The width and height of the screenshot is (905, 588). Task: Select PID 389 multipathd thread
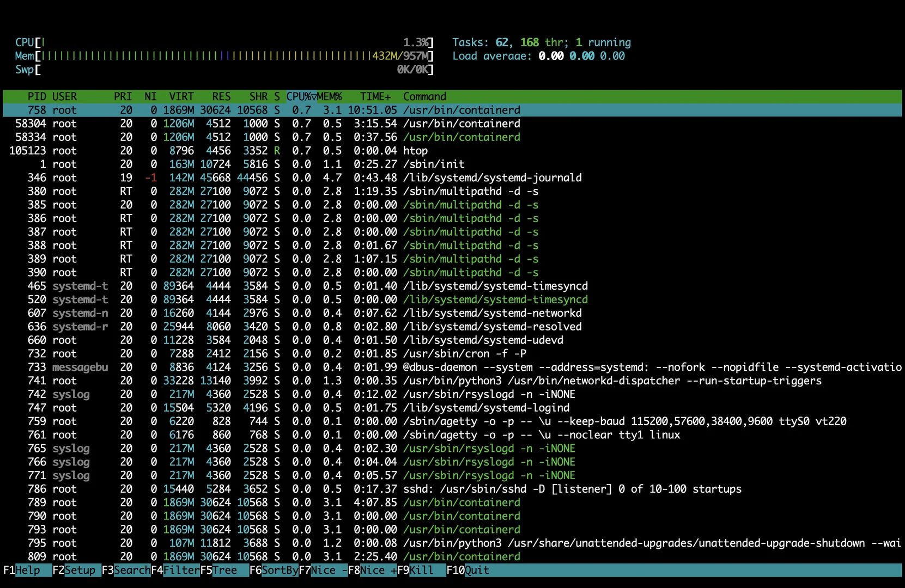tap(452, 259)
